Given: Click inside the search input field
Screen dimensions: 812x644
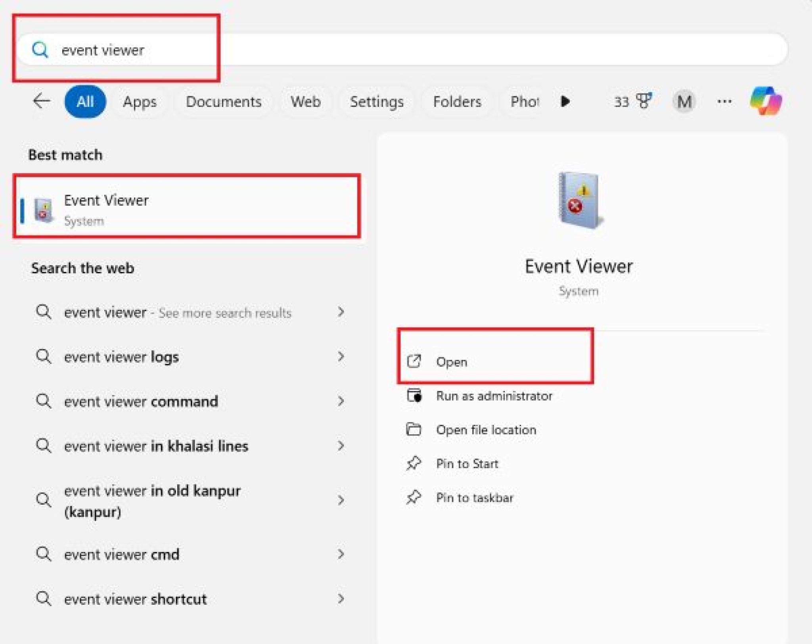Looking at the screenshot, I should [238, 49].
